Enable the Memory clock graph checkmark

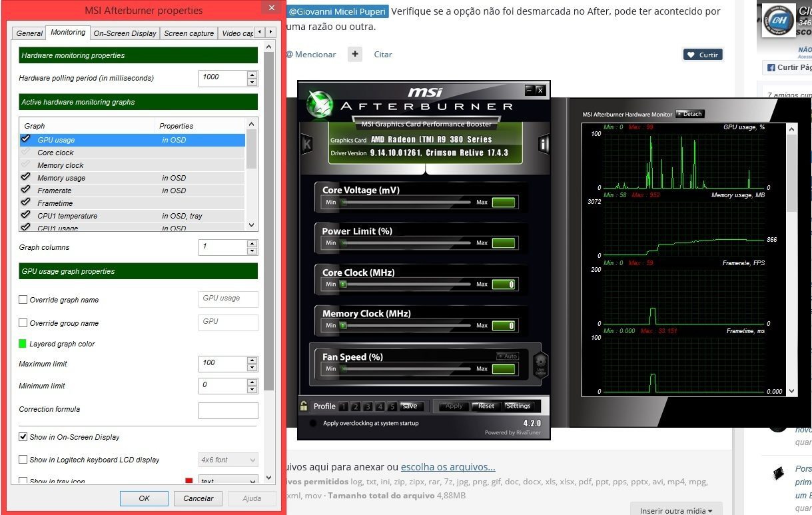point(26,165)
